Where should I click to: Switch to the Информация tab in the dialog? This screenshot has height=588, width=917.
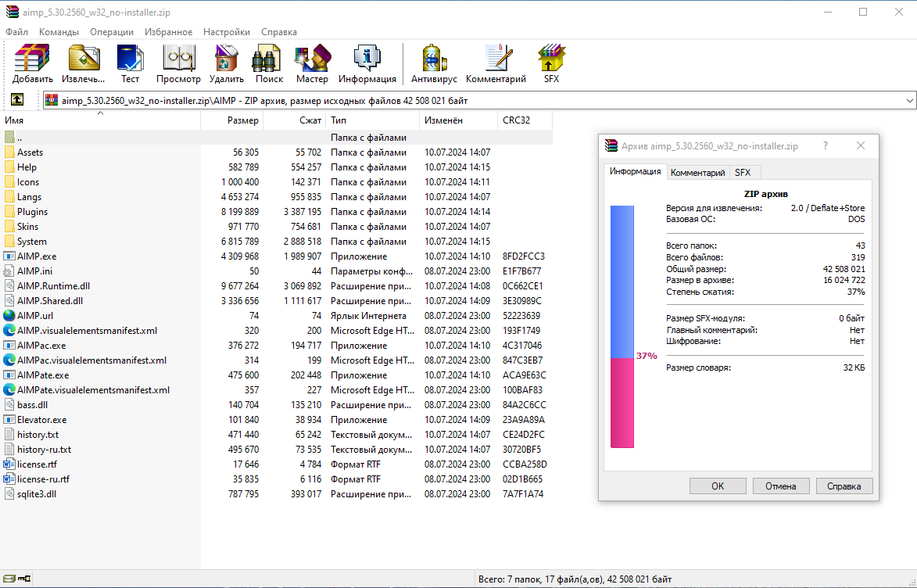(635, 171)
